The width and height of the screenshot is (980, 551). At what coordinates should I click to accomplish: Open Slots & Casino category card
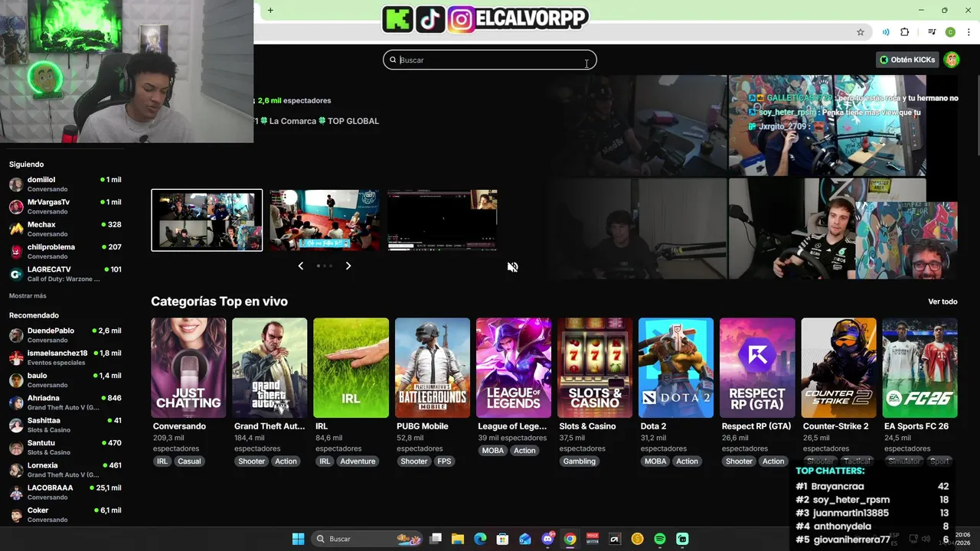click(595, 368)
